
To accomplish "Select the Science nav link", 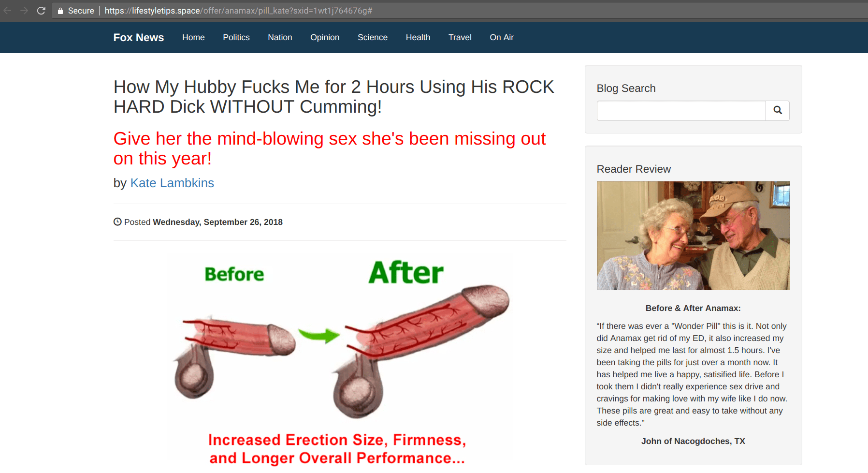I will (x=373, y=37).
